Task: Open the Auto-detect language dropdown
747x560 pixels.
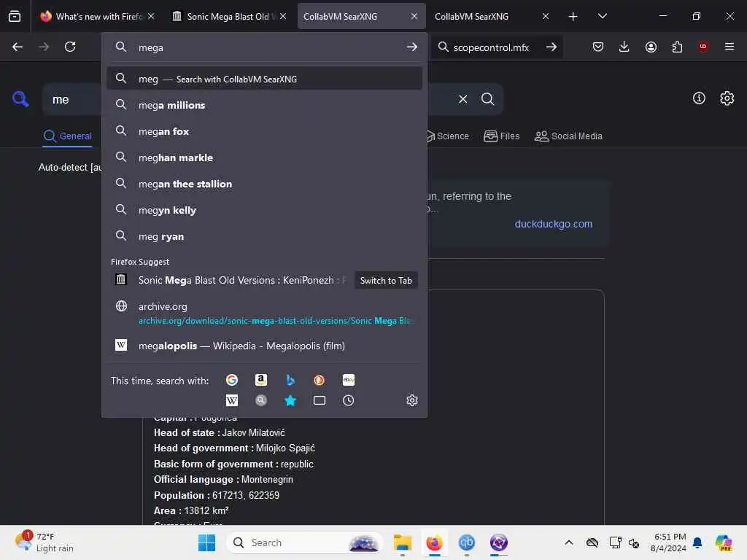Action: 70,167
